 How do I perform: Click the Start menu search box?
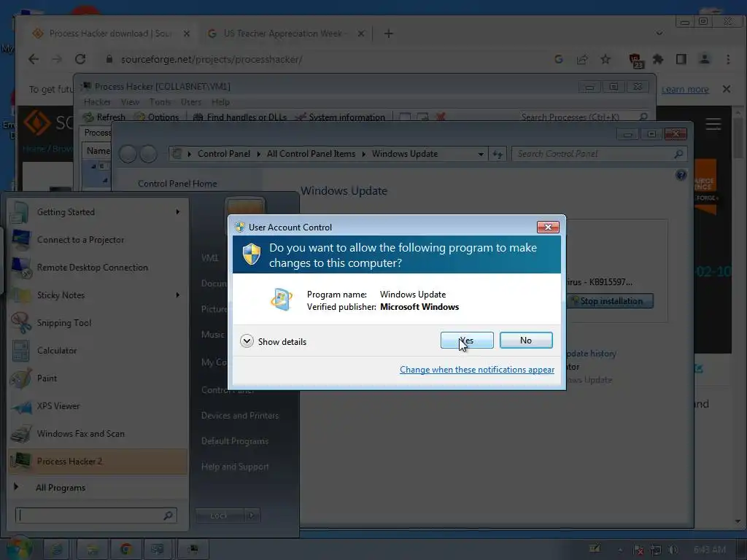[96, 516]
